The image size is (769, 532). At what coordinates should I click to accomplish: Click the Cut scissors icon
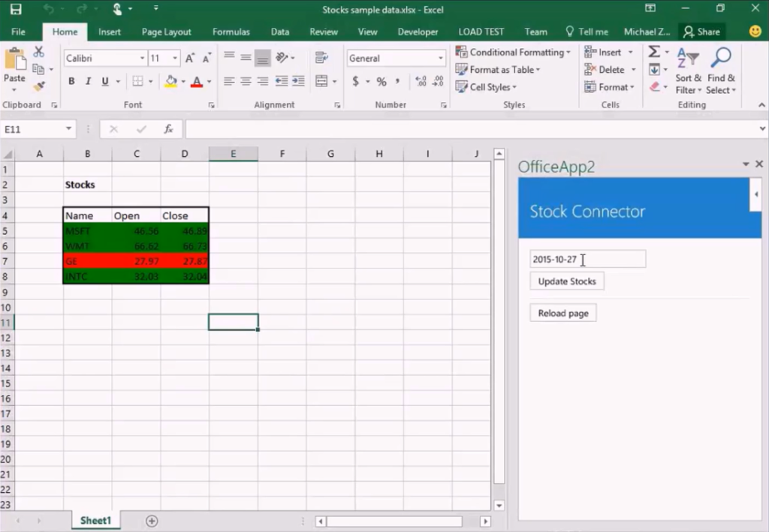pos(39,52)
